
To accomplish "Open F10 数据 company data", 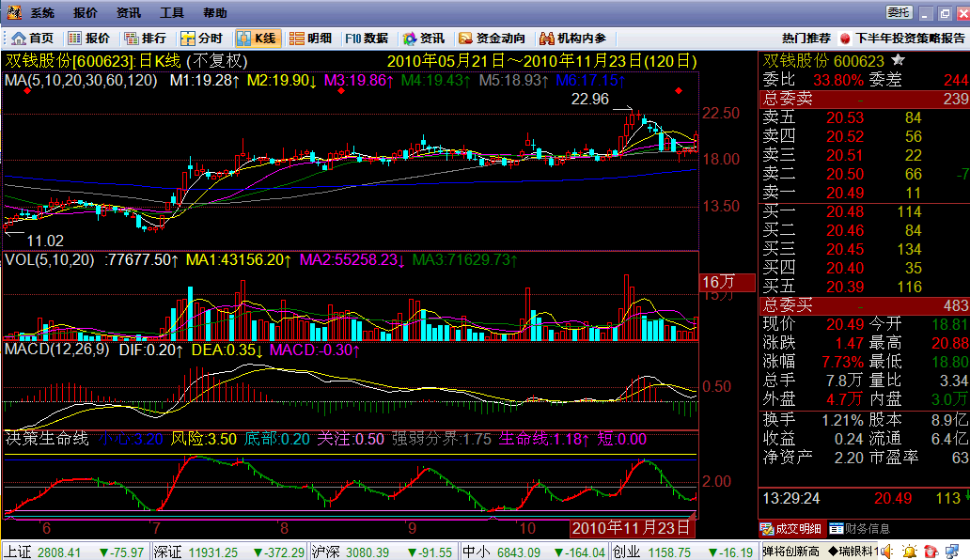I will [367, 39].
